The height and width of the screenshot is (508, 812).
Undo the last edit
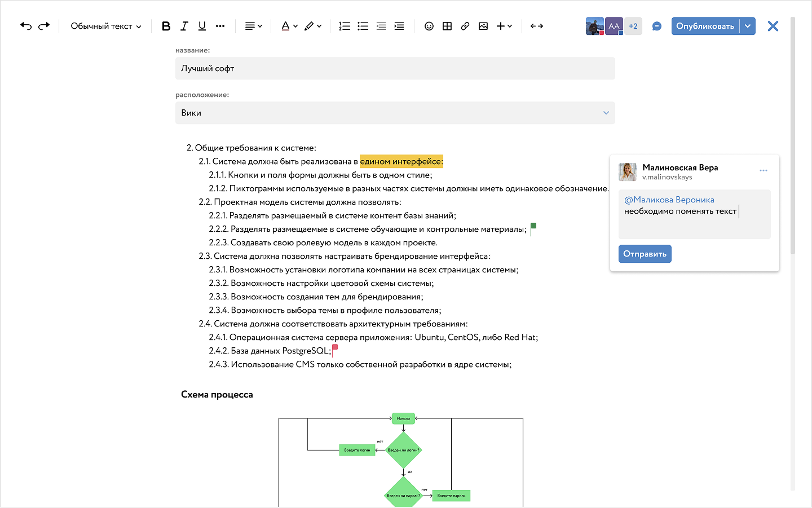(26, 26)
